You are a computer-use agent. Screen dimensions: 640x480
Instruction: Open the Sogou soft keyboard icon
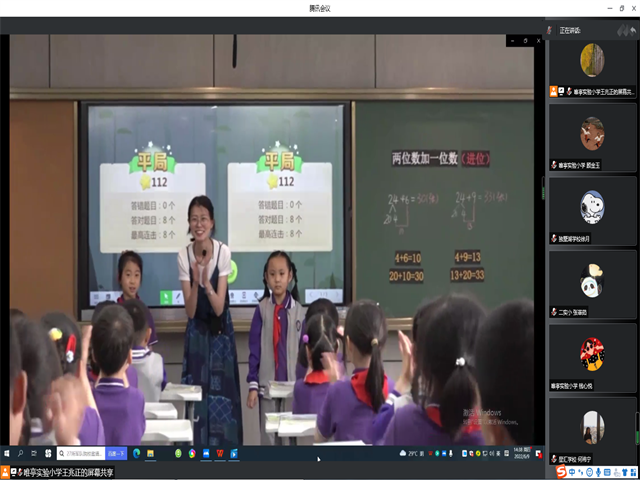point(607,472)
